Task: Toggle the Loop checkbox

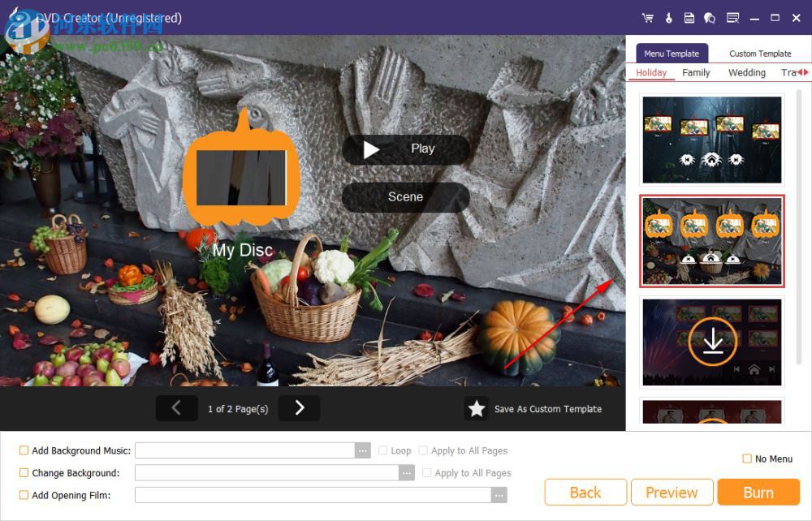Action: [382, 450]
